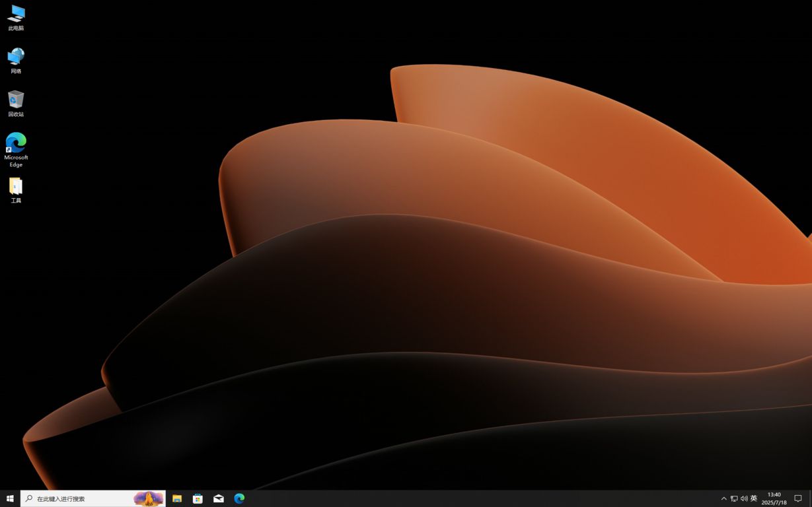Open the notification Action Center

pos(797,498)
